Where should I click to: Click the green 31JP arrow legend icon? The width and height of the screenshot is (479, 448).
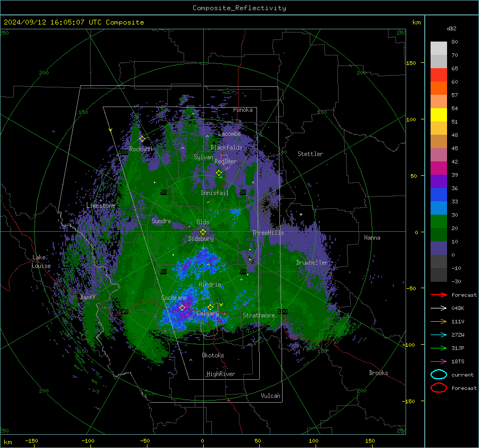[x=439, y=348]
